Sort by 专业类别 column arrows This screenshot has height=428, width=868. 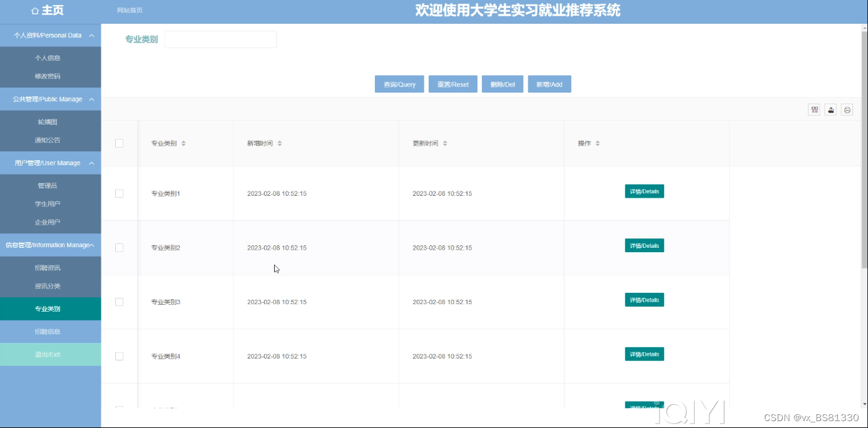pos(183,143)
